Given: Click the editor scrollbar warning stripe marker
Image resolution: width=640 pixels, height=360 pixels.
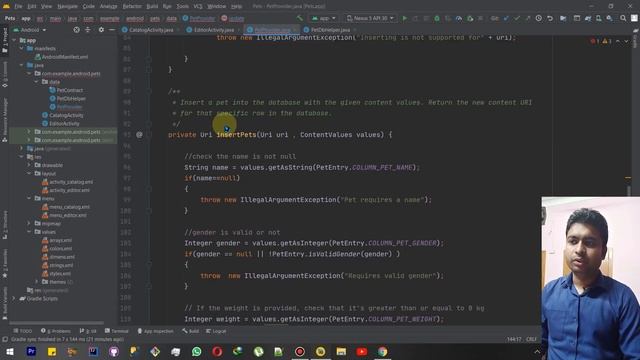Looking at the screenshot, I should click(628, 178).
